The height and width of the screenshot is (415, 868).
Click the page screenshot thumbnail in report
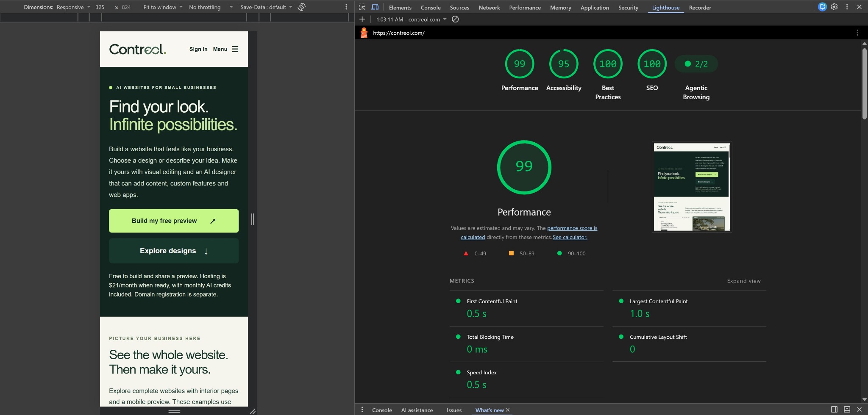tap(692, 187)
